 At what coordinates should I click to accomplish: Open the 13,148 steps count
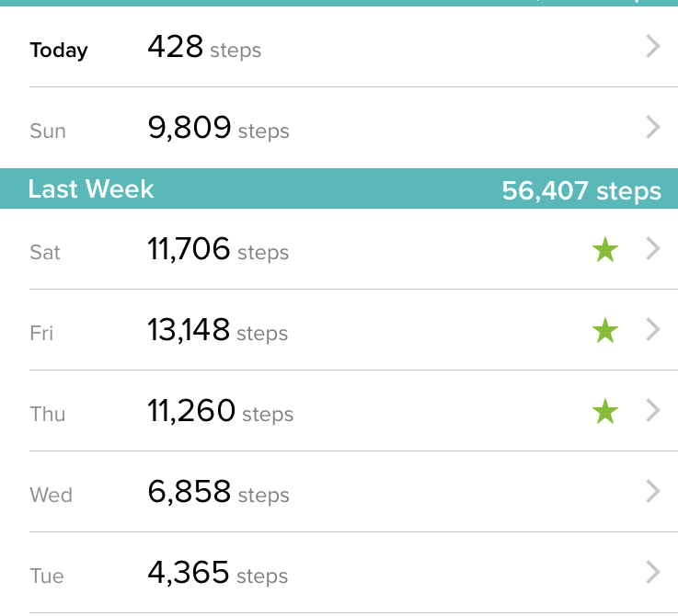coord(217,330)
